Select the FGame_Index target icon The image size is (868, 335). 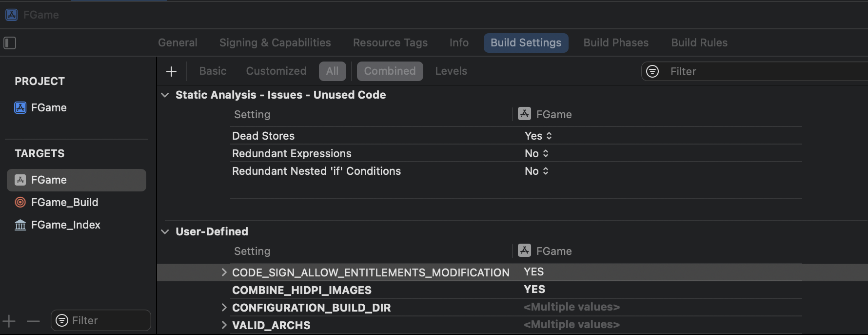[20, 225]
